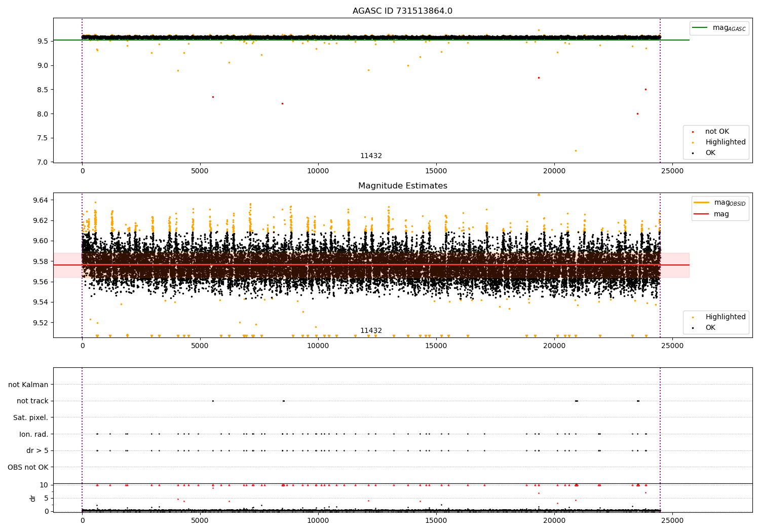Screen dimensions: 760x532
Task: Click the '9.62' y-axis tick label
Action: click(41, 220)
